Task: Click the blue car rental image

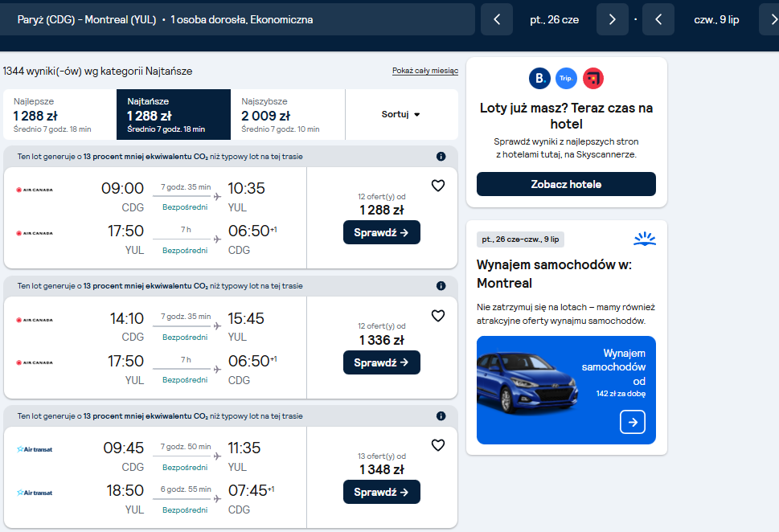Action: click(566, 391)
